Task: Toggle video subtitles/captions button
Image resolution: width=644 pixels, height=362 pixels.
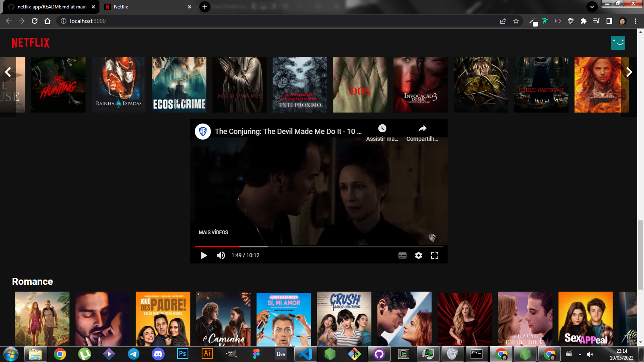Action: (402, 255)
